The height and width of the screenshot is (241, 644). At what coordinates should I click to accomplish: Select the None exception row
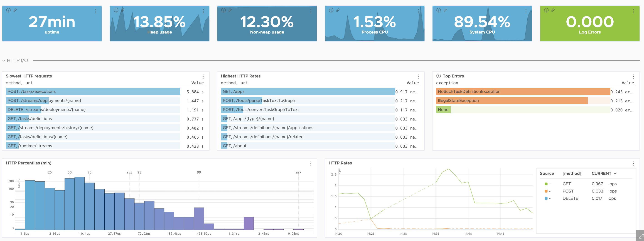(536, 110)
